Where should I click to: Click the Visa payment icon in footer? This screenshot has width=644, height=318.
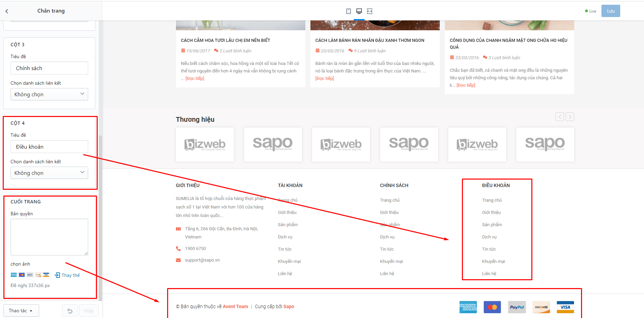(565, 307)
